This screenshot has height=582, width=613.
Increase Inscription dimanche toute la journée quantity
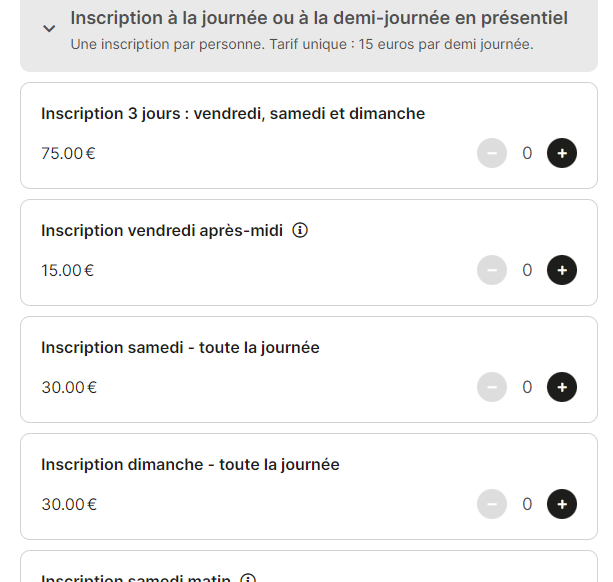tap(562, 504)
